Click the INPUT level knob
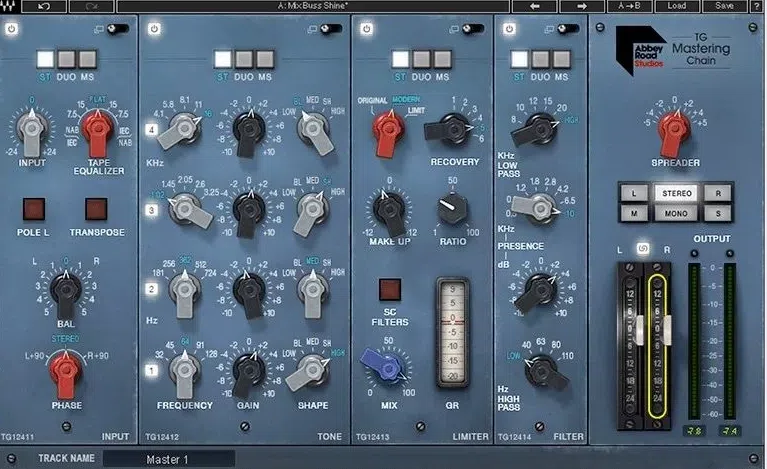 click(x=32, y=130)
